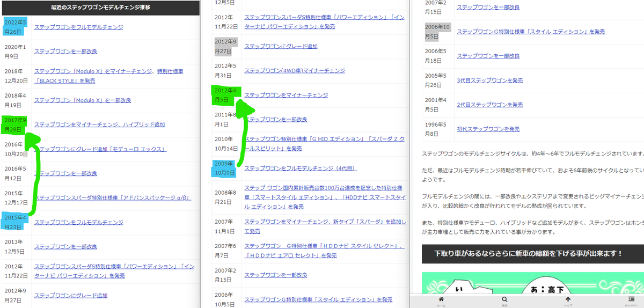Open ＨＤＤナビ スタイル セレクト special edition link

pyautogui.click(x=324, y=251)
